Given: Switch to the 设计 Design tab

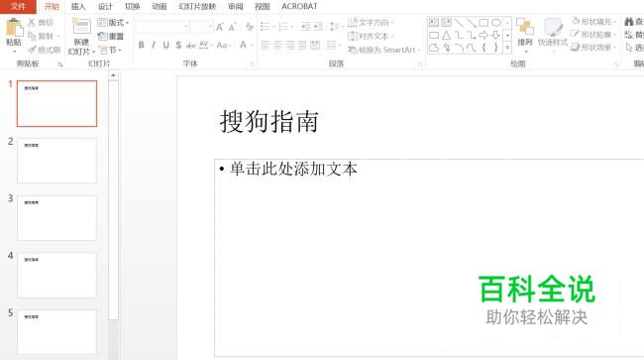Looking at the screenshot, I should tap(105, 7).
